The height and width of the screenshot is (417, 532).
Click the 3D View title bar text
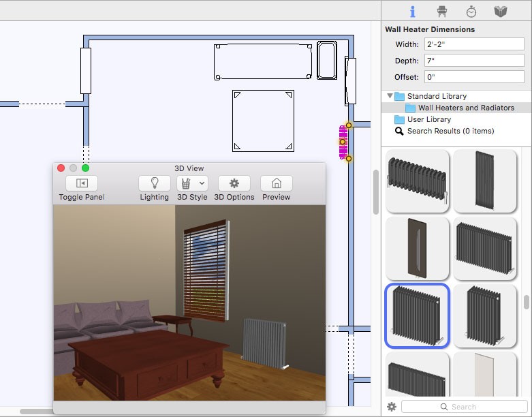tap(189, 168)
